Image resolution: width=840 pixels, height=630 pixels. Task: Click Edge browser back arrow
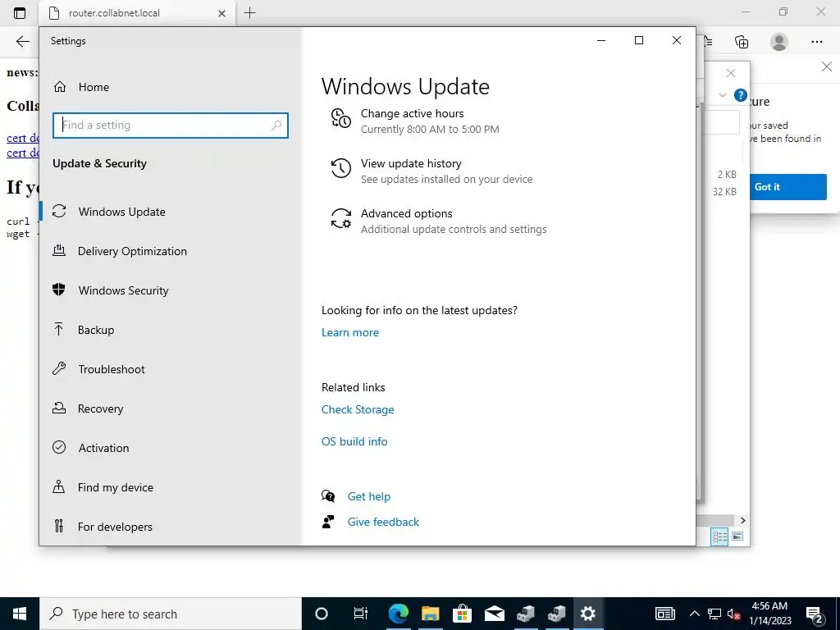22,42
